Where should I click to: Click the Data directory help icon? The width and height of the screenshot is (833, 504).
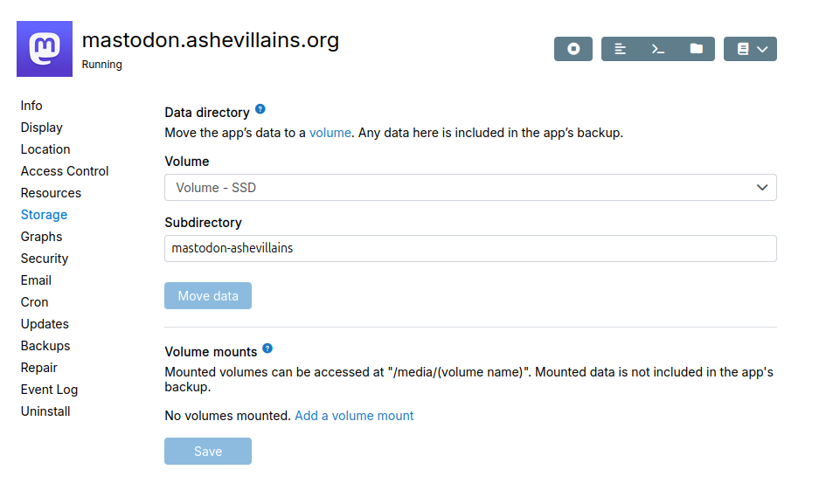point(260,111)
